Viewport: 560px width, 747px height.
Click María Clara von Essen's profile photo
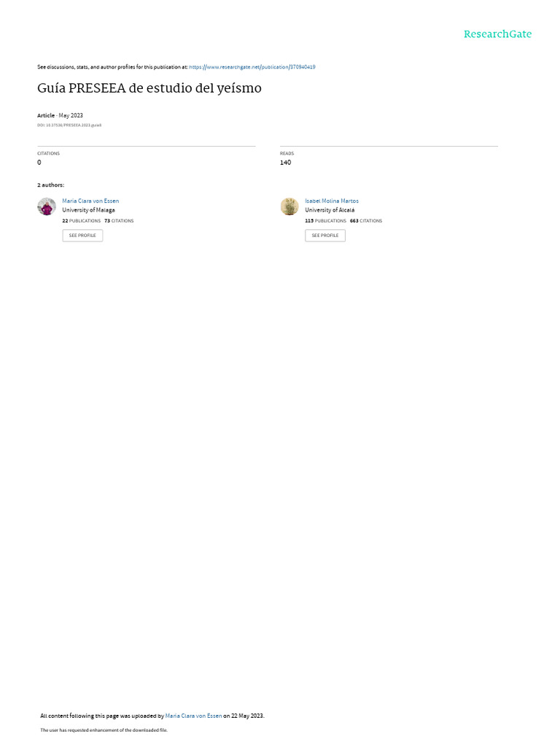(47, 206)
